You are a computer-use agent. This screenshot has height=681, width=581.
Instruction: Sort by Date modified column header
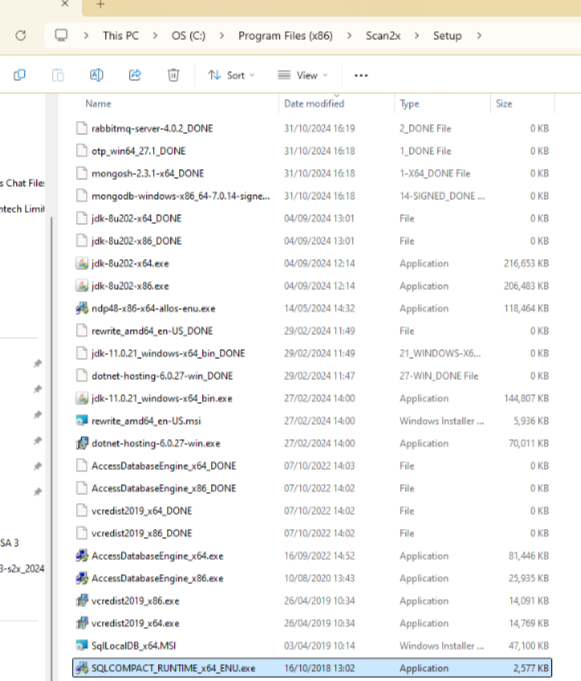314,103
